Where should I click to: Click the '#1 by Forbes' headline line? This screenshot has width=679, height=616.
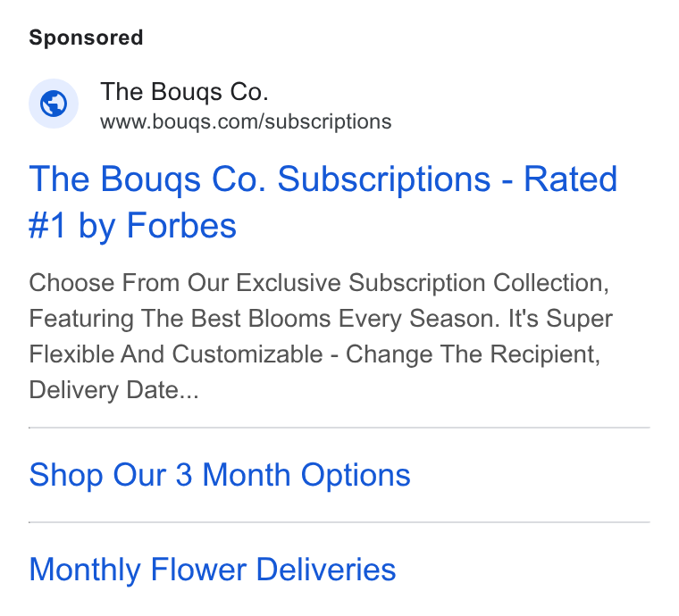(x=132, y=226)
